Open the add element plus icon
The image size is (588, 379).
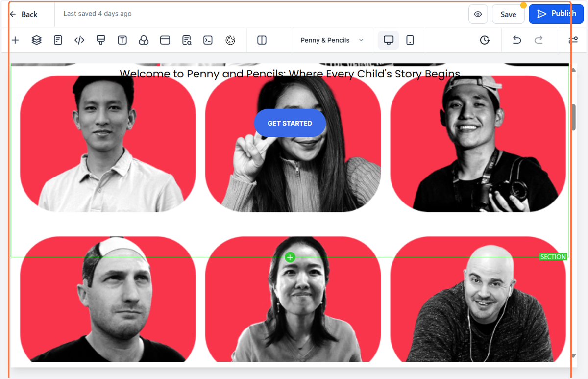(15, 40)
